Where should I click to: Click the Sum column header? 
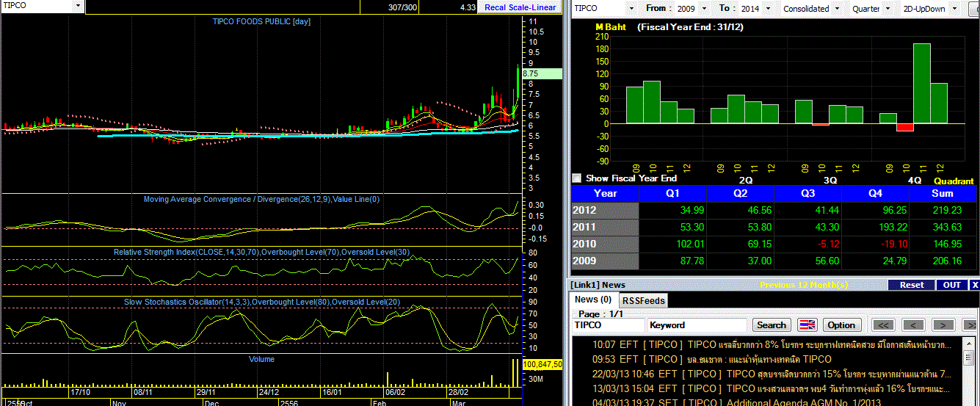[943, 194]
